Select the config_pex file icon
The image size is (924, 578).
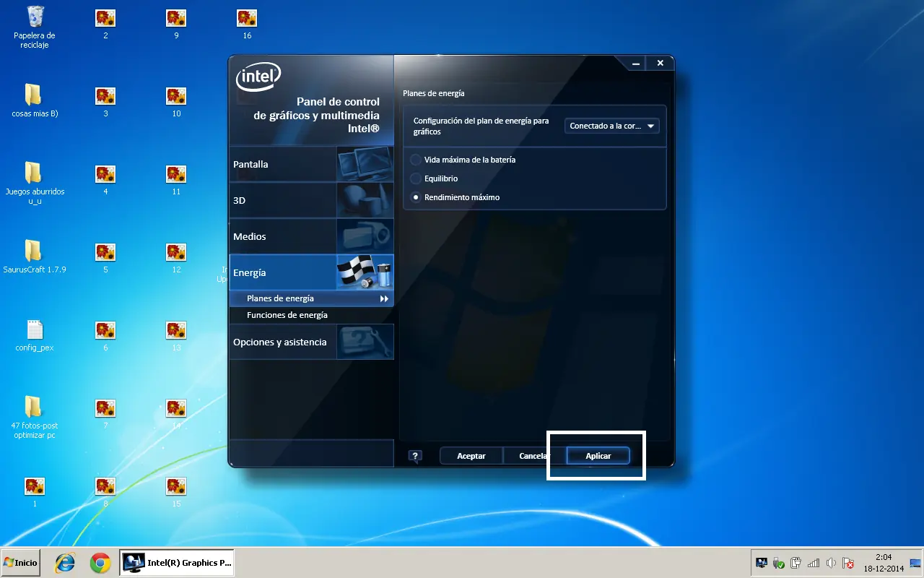35,335
